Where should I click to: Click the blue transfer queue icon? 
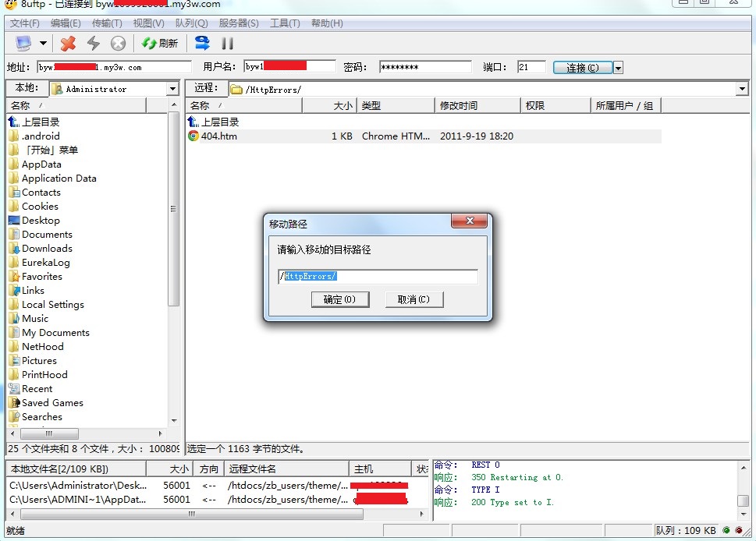tap(202, 43)
